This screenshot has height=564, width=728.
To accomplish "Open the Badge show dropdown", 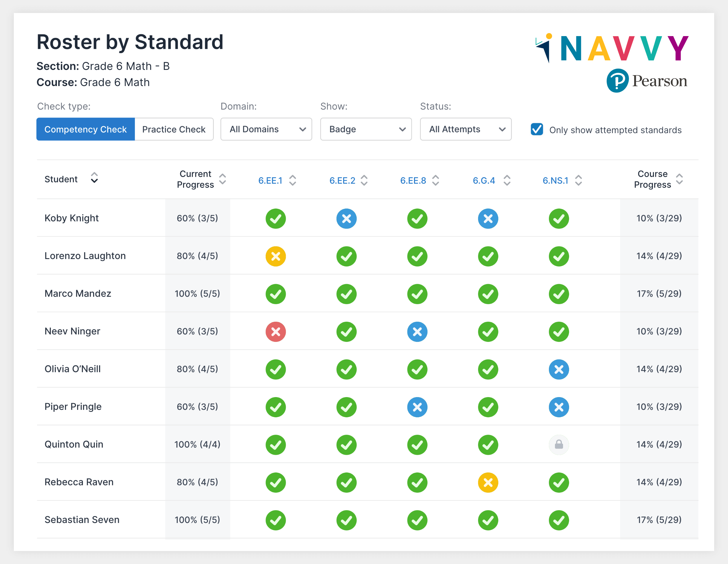I will click(x=366, y=129).
